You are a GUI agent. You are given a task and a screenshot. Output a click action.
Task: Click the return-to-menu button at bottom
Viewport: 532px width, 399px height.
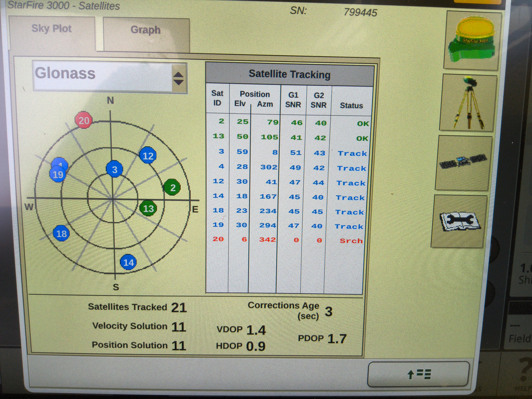tap(418, 374)
